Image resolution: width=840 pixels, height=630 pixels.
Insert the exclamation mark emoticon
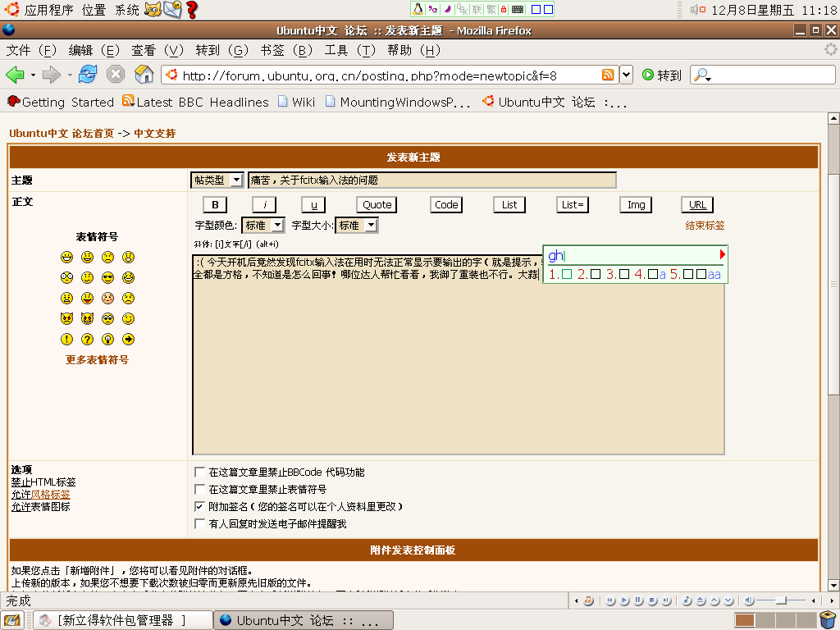tap(66, 339)
